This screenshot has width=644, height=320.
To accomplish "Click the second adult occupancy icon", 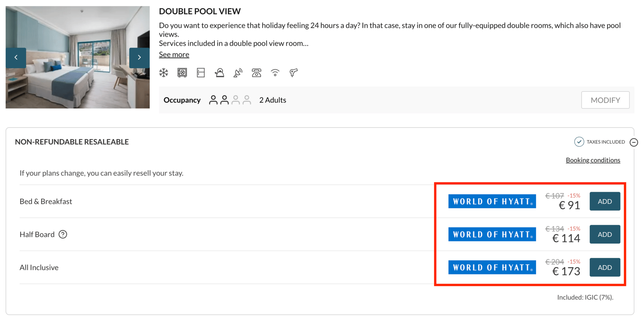I will 225,100.
